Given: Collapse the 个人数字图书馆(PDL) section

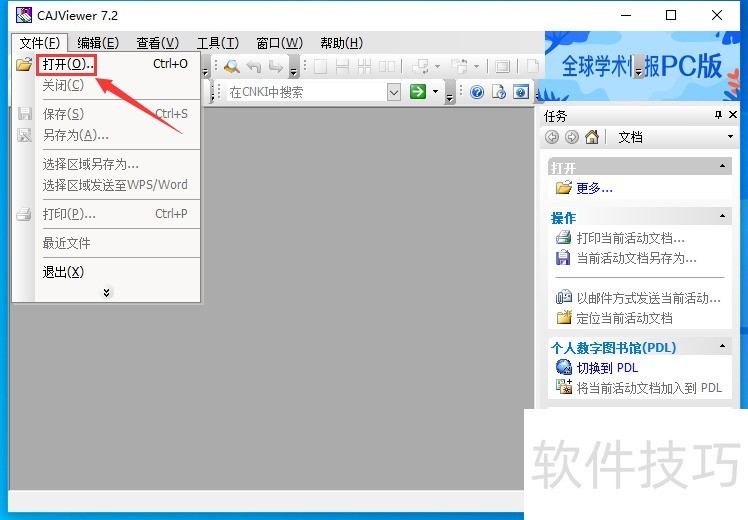Looking at the screenshot, I should [722, 346].
